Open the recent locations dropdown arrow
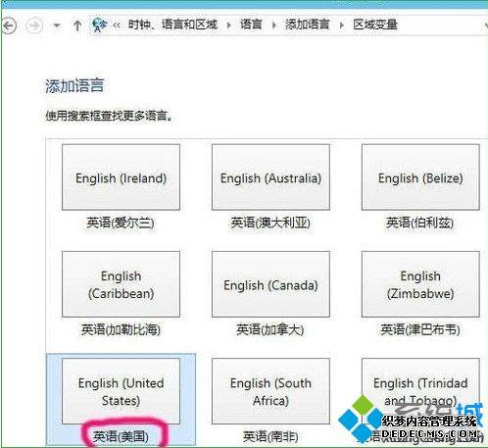The width and height of the screenshot is (488, 448). click(57, 25)
